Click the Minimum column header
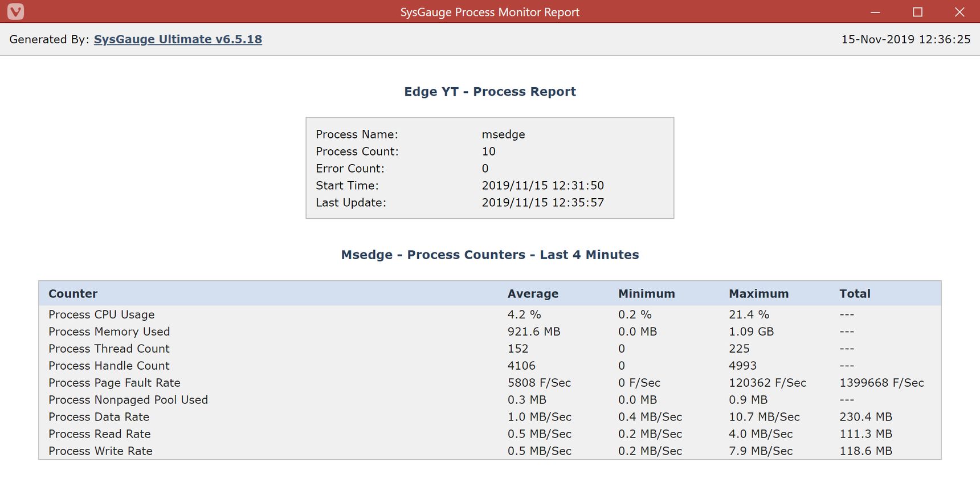The image size is (980, 495). pos(646,294)
